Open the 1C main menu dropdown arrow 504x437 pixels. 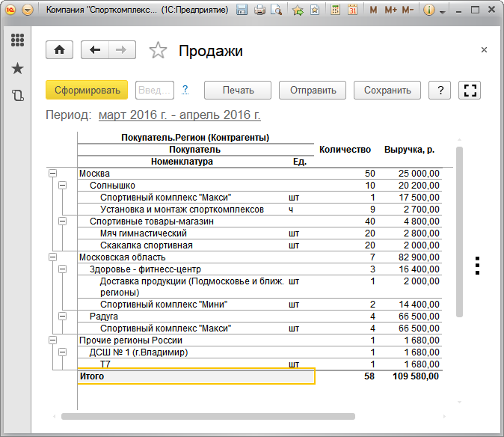point(28,10)
